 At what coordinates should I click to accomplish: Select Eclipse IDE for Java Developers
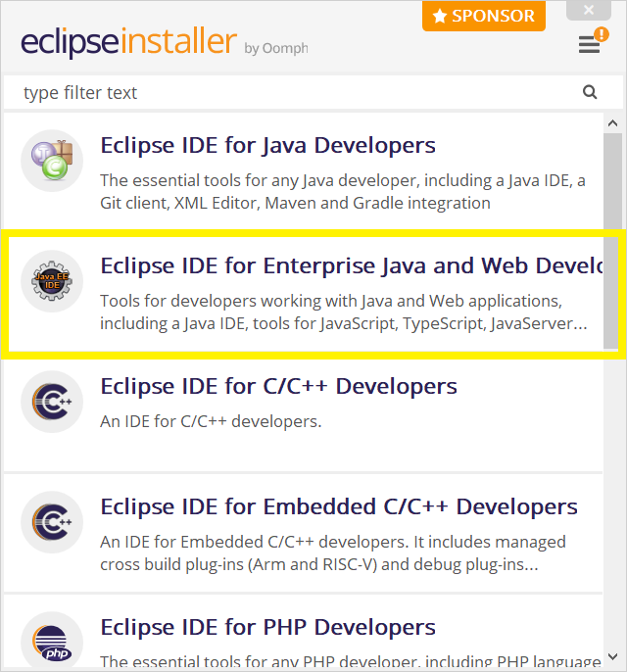click(x=304, y=171)
